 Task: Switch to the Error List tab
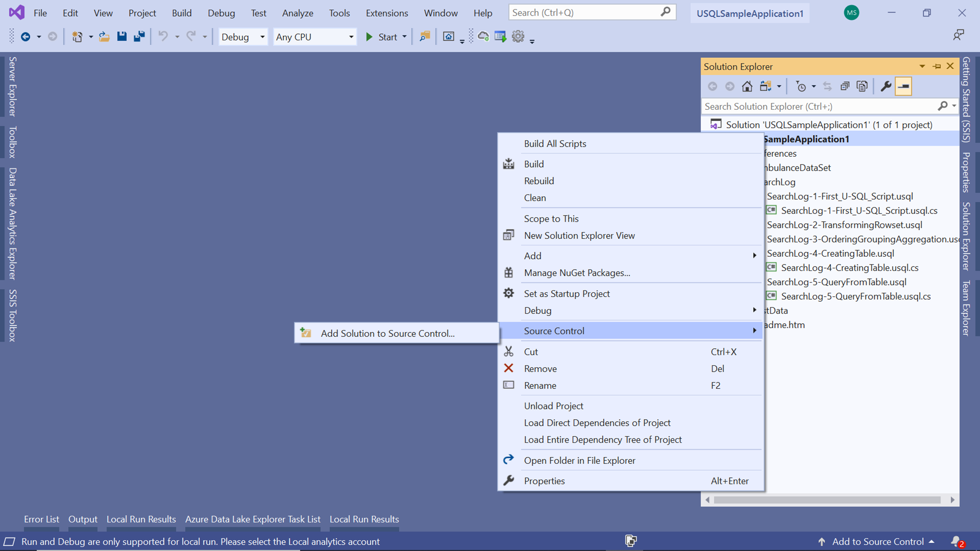tap(41, 519)
